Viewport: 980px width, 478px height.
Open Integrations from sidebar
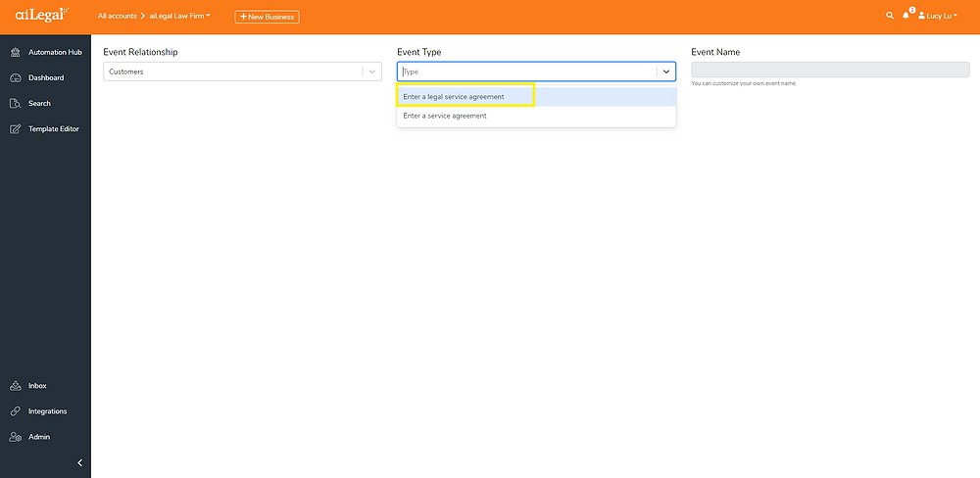coord(47,411)
